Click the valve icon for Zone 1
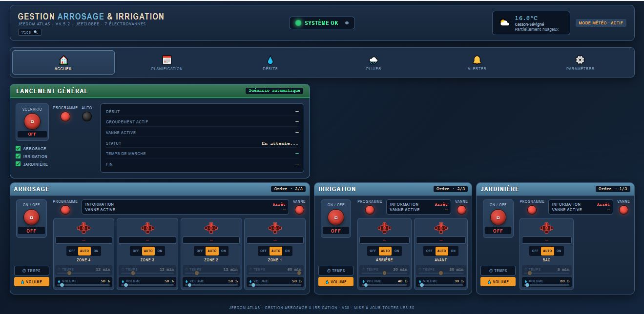Viewport: 644px width, 314px height. click(x=275, y=228)
